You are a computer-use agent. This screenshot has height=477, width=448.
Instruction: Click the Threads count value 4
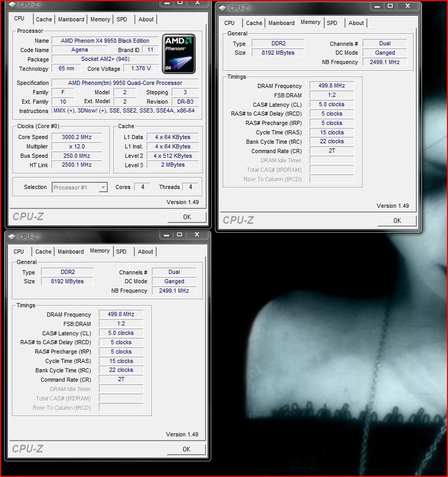pyautogui.click(x=190, y=187)
